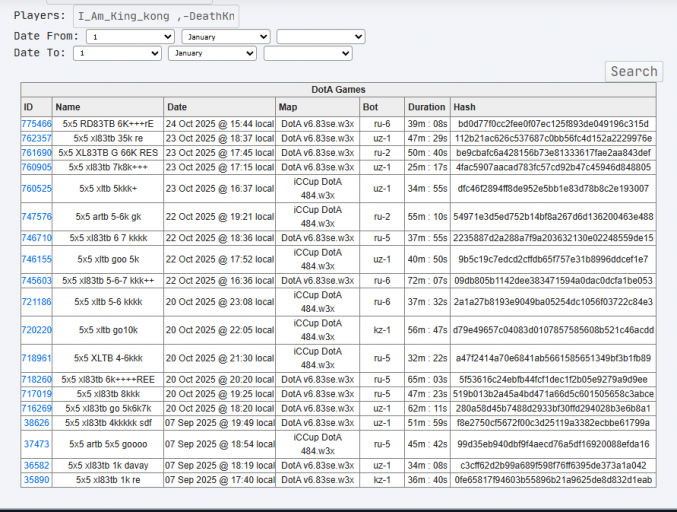Open game ID 746155 link
Viewport: 677px width, 512px height.
tap(36, 259)
